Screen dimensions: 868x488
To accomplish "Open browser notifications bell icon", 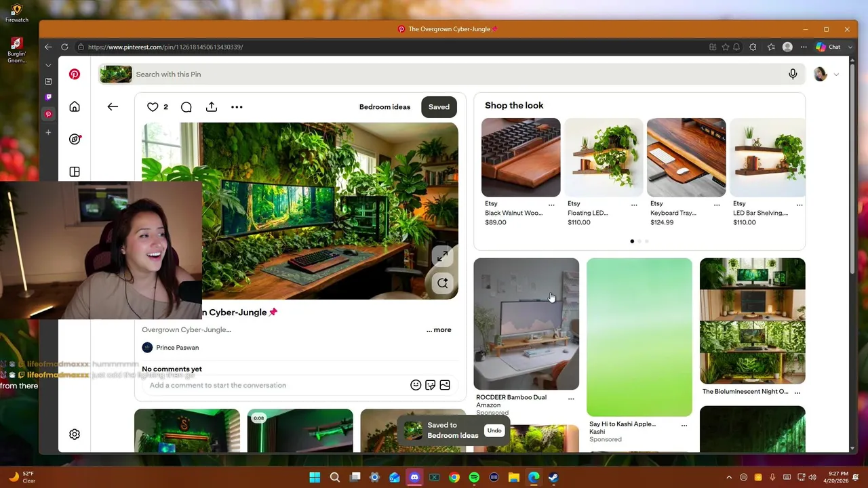I will coord(736,47).
